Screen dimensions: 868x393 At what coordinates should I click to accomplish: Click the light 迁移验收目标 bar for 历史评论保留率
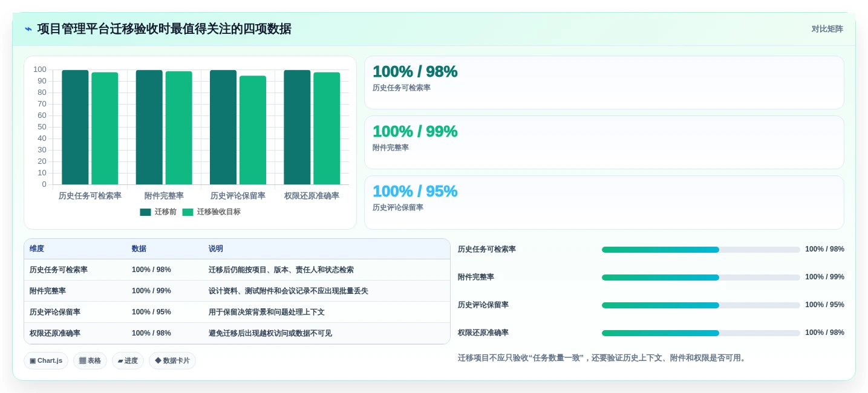(x=253, y=130)
